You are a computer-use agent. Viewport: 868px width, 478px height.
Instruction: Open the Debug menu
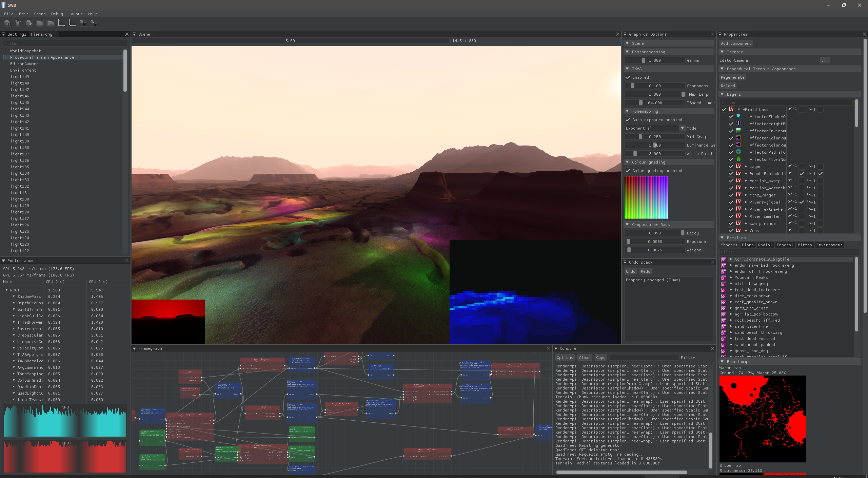(x=58, y=14)
